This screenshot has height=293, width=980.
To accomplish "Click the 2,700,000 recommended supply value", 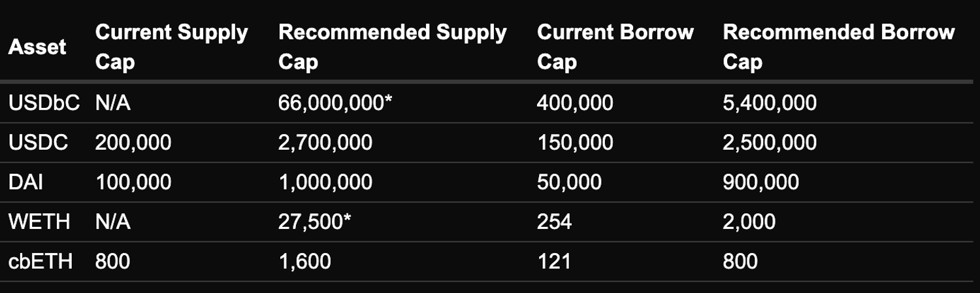I will 325,143.
